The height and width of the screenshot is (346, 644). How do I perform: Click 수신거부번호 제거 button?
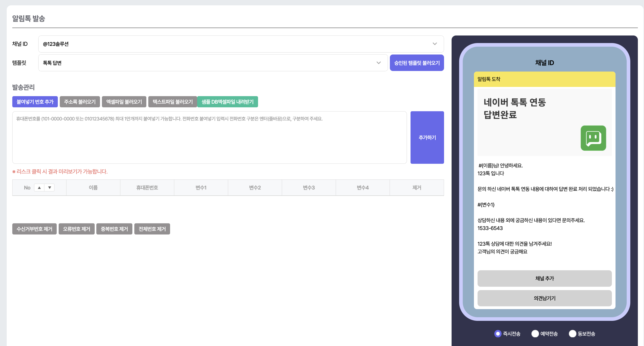pos(34,229)
